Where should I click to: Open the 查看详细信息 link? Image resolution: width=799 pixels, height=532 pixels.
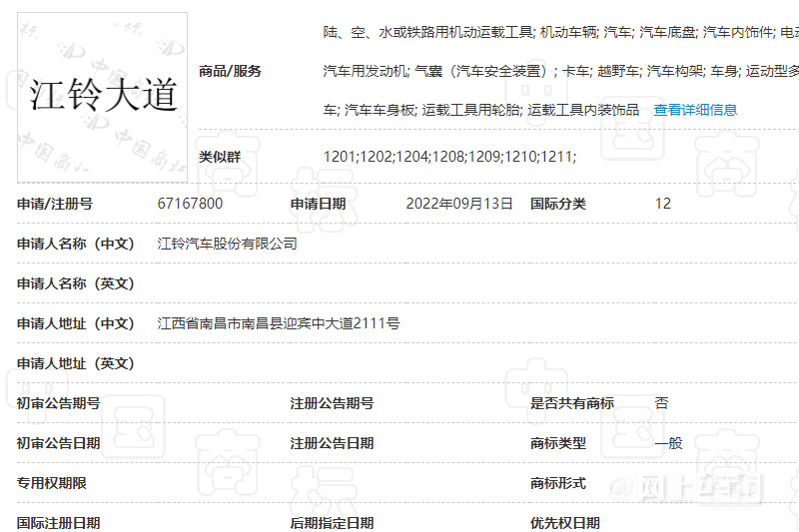tap(695, 110)
